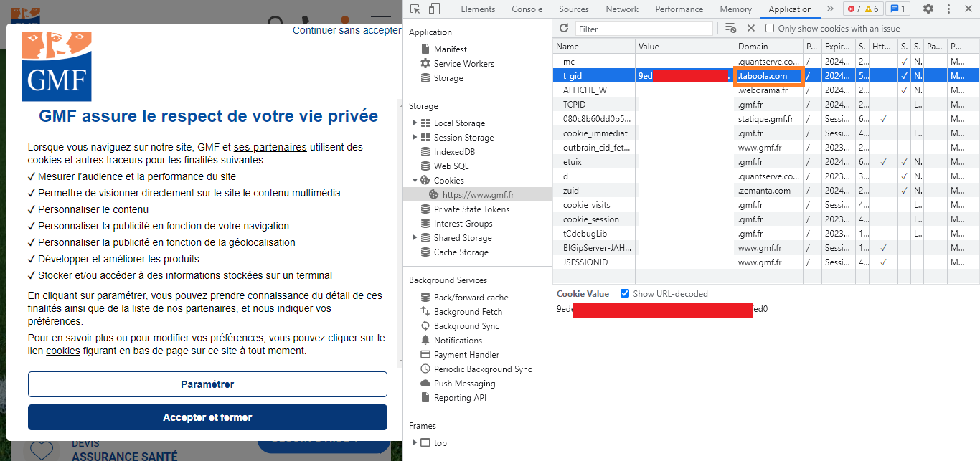Click the Payment Handler card icon
Screen dimensions: 980x461
tap(425, 355)
